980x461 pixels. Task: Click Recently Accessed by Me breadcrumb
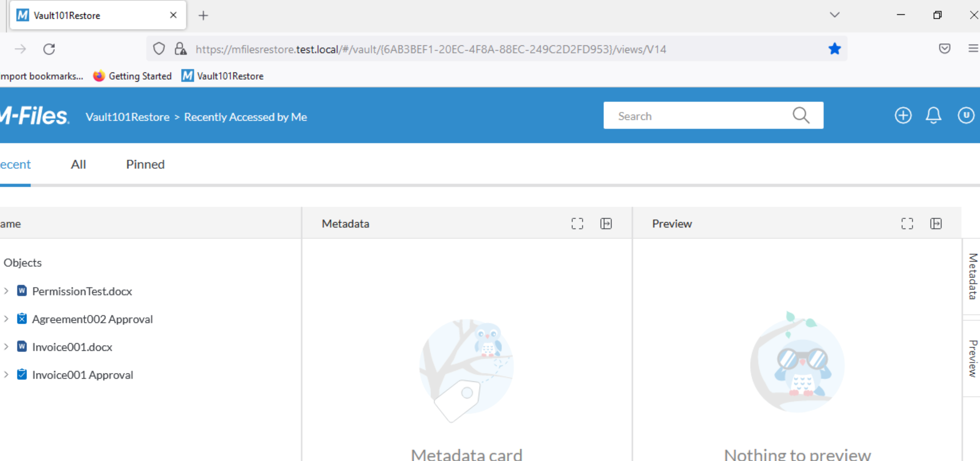[x=245, y=117]
